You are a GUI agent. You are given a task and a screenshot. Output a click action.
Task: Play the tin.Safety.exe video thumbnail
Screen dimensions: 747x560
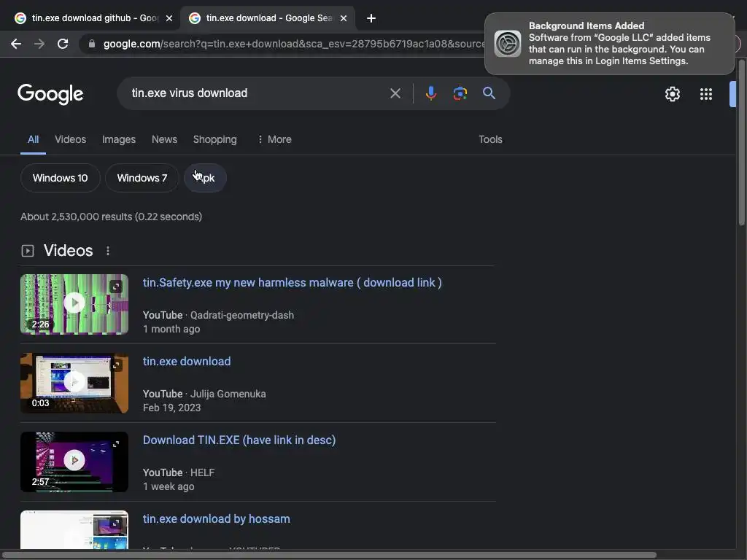(74, 304)
